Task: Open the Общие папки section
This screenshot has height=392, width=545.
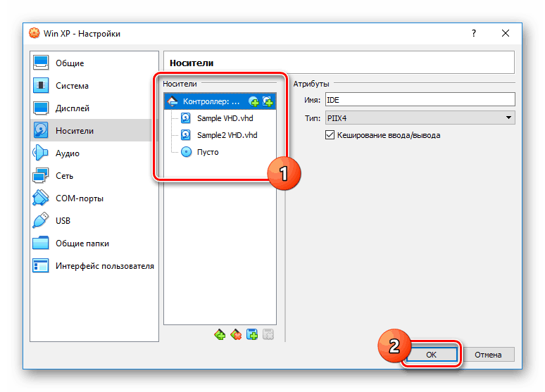Action: tap(94, 244)
